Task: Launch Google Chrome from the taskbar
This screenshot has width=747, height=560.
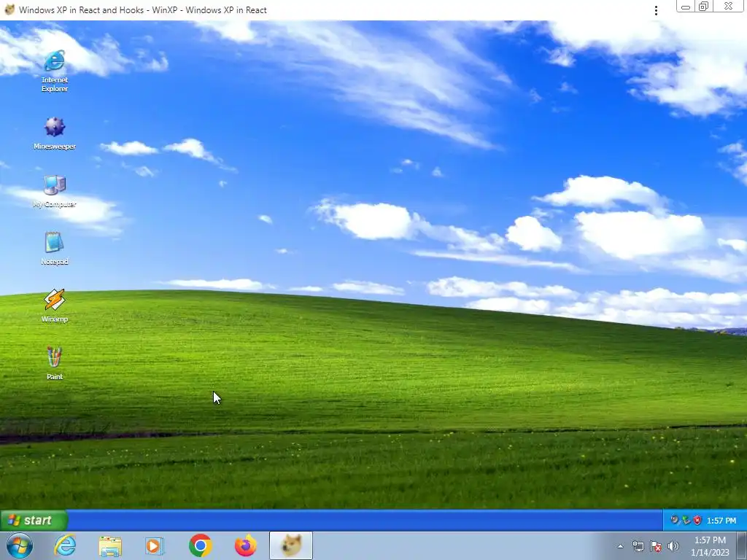Action: pyautogui.click(x=200, y=545)
